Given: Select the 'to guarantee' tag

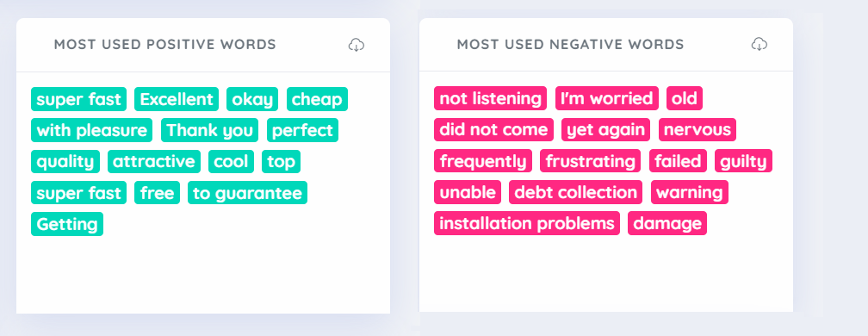Looking at the screenshot, I should [x=247, y=193].
